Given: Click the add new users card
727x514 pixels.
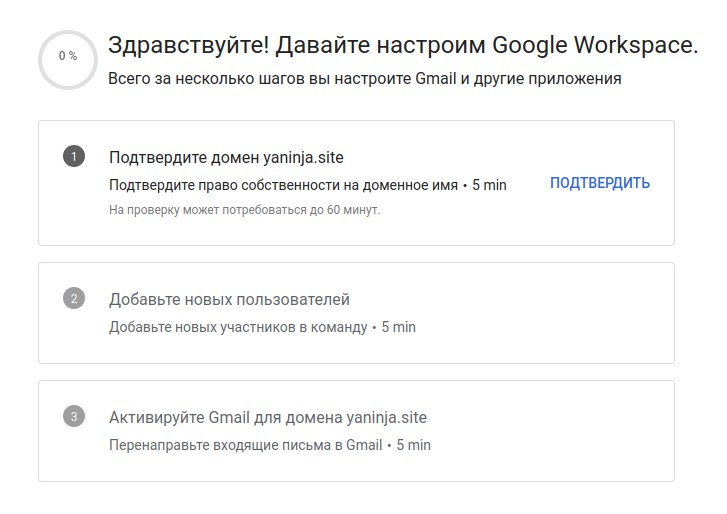Looking at the screenshot, I should click(x=356, y=313).
